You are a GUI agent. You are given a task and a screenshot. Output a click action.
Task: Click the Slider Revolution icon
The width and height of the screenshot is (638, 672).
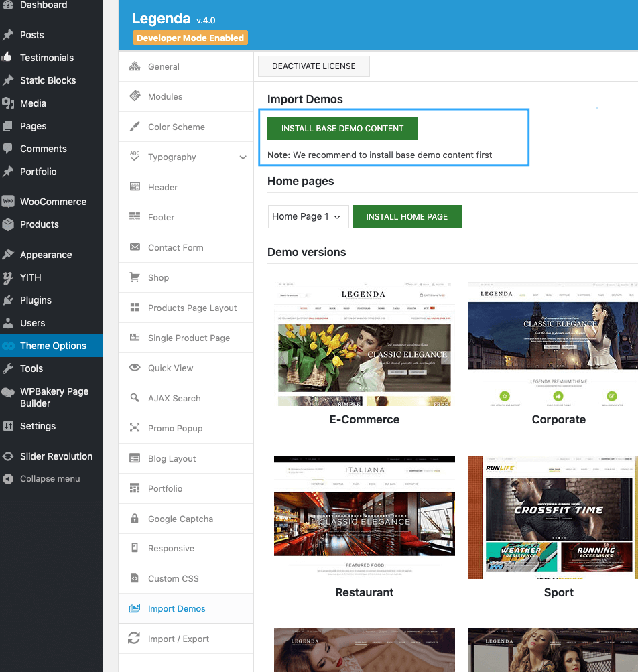pyautogui.click(x=8, y=456)
